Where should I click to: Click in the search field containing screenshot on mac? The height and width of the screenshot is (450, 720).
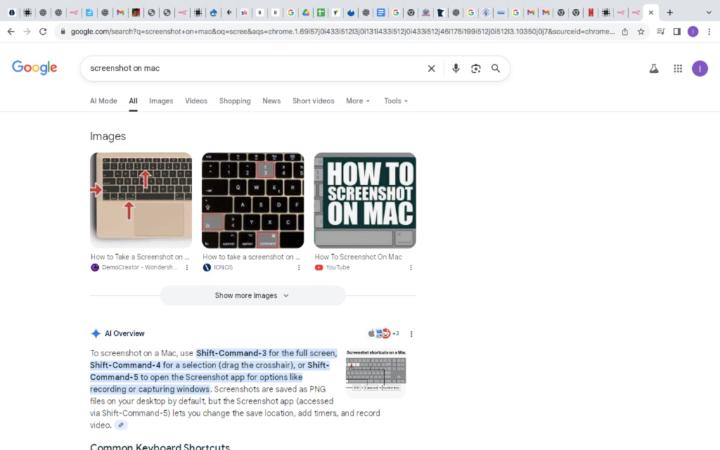250,68
